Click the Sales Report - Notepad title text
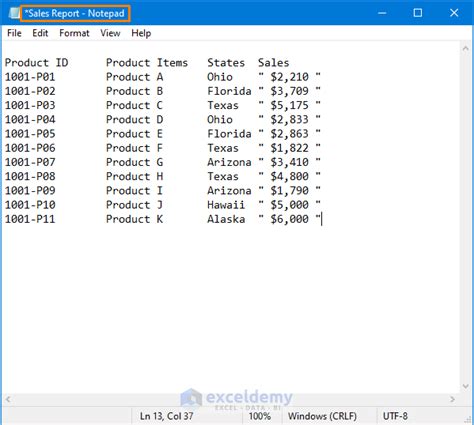This screenshot has height=425, width=474. 75,14
